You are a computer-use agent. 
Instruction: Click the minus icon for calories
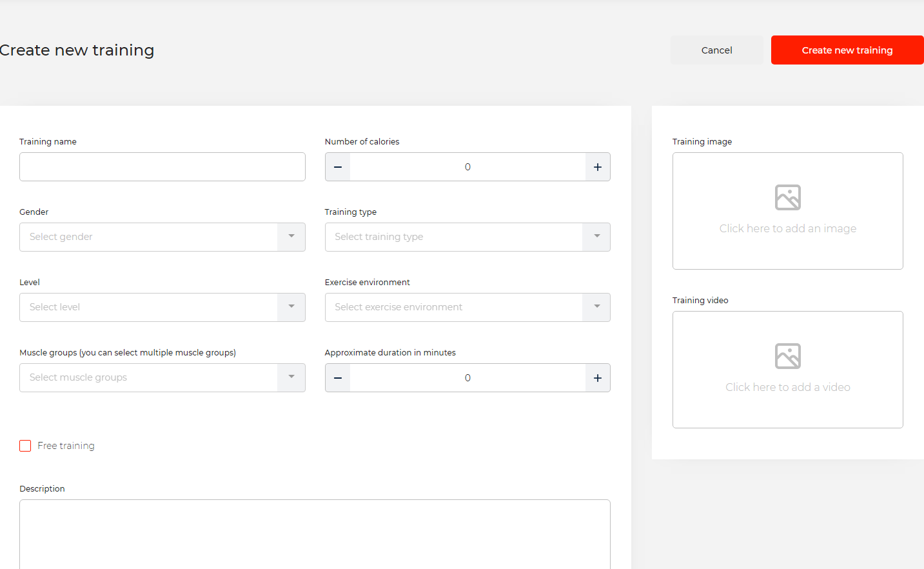[338, 167]
